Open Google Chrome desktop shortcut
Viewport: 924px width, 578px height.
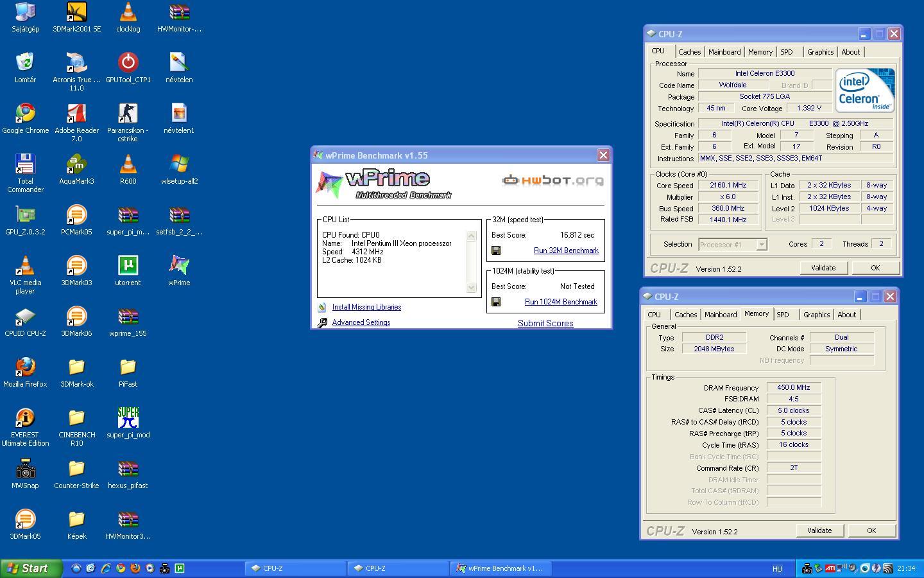pyautogui.click(x=25, y=114)
